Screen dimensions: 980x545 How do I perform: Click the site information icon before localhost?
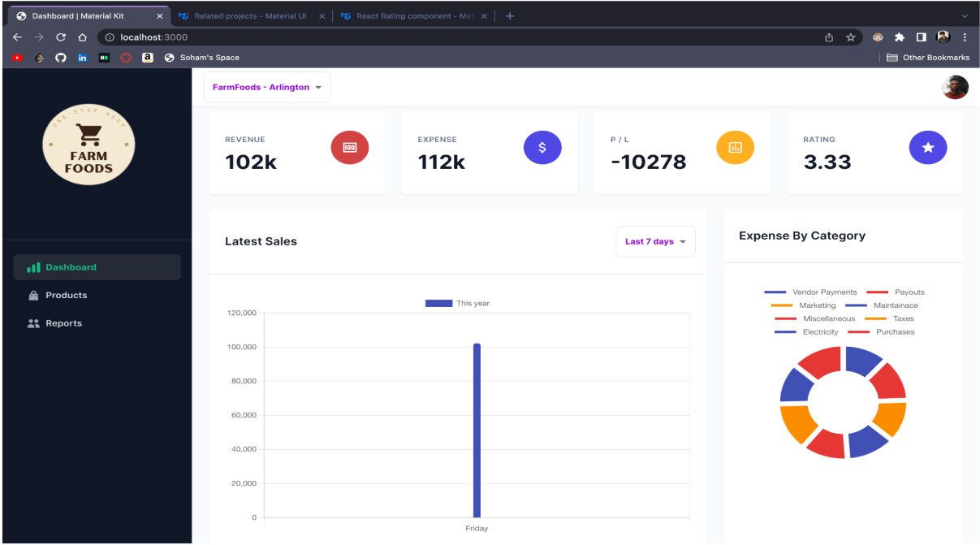click(x=110, y=37)
